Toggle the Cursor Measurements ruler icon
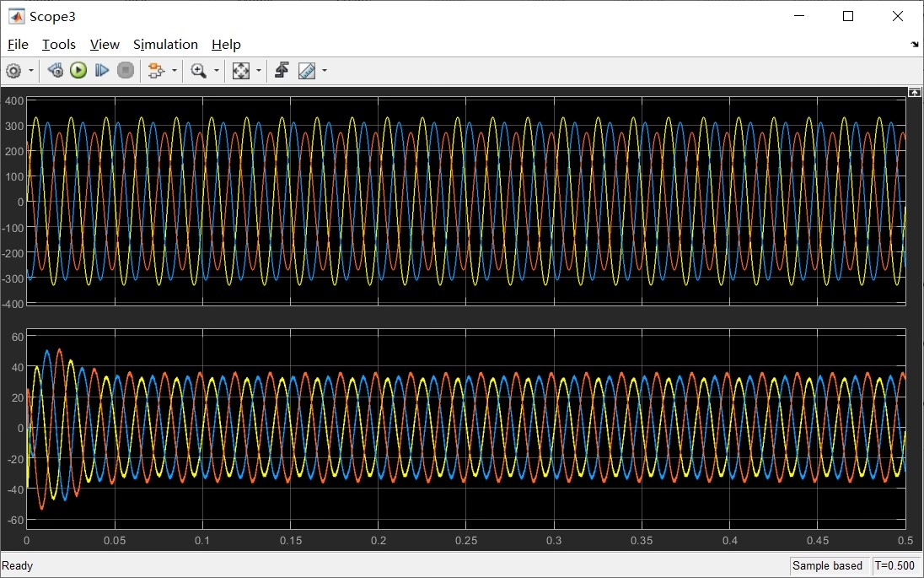The image size is (924, 578). pos(307,71)
